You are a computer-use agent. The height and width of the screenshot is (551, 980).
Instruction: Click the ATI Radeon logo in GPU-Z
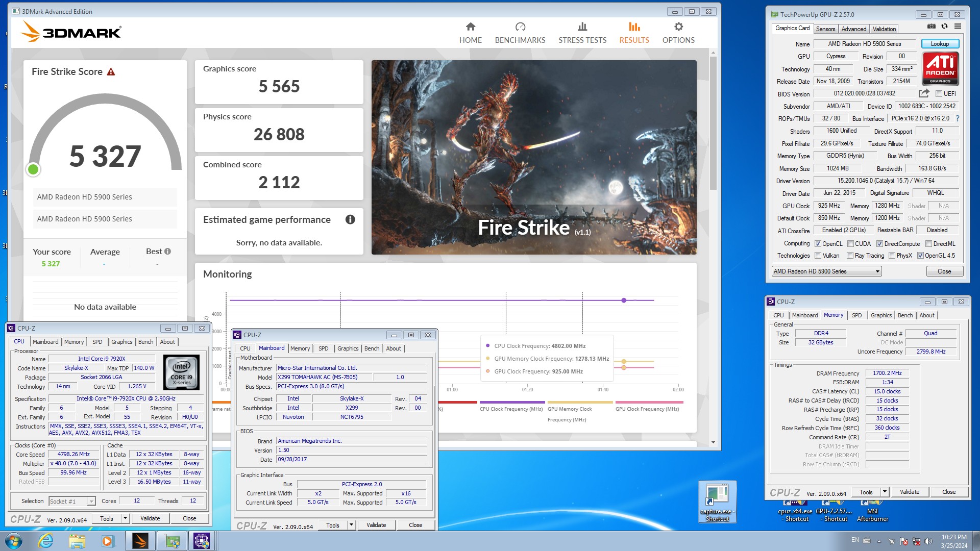[x=940, y=68]
